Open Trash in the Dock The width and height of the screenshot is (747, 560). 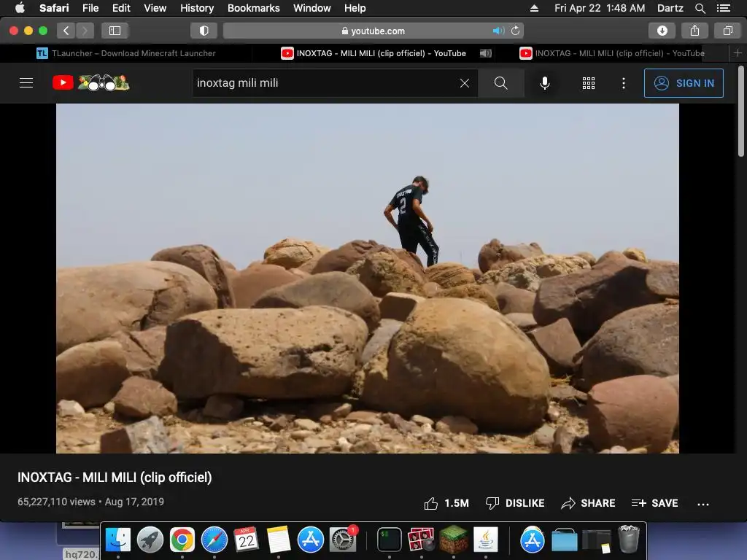click(x=628, y=539)
